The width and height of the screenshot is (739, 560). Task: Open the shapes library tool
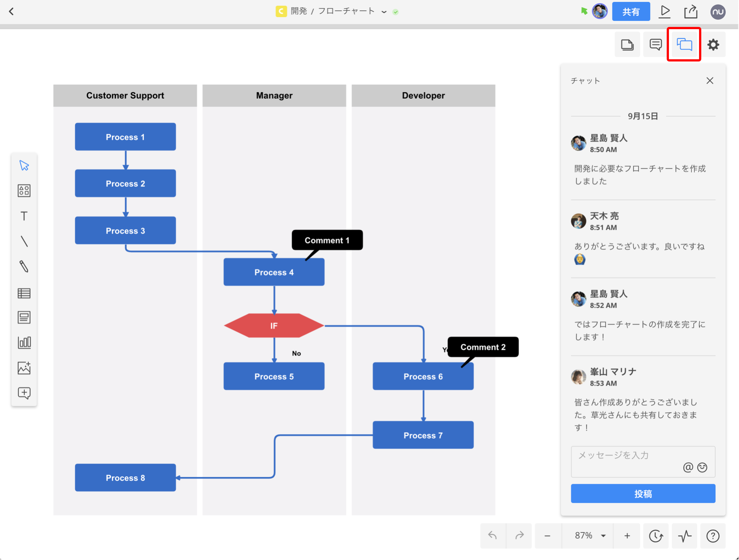click(x=24, y=191)
